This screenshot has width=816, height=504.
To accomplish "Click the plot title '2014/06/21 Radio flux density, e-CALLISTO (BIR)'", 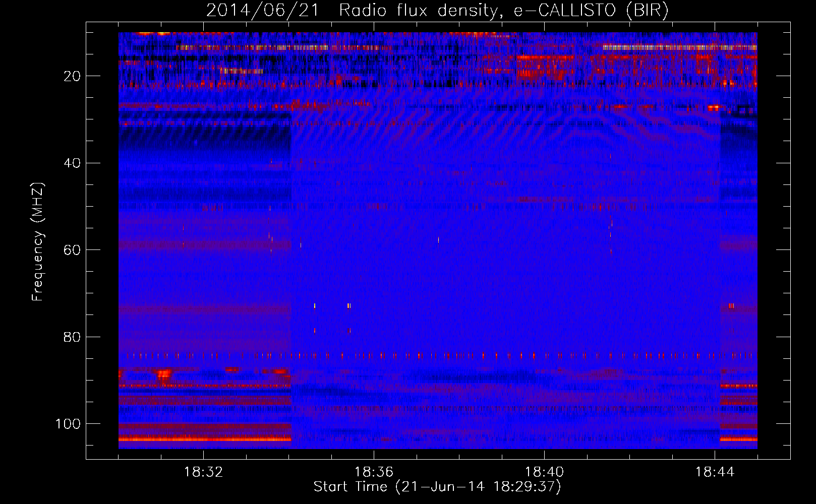I will 437,11.
